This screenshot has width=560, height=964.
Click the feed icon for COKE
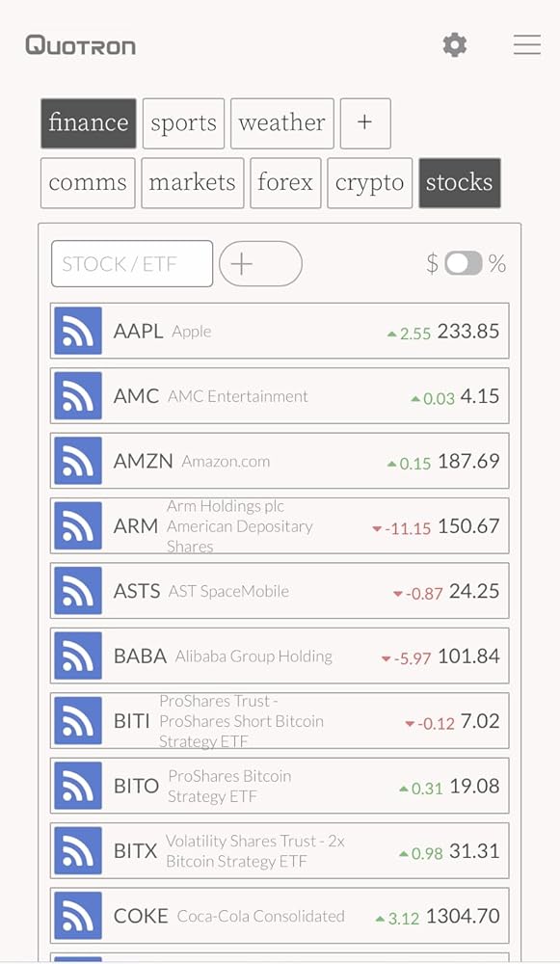(78, 916)
